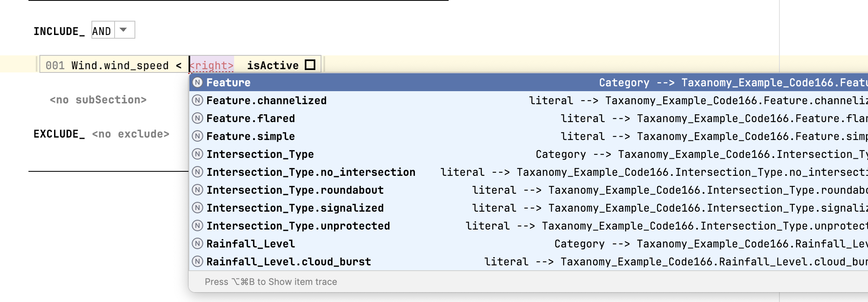Pick Intersection_Type.no_intersection from suggestions
The width and height of the screenshot is (868, 302).
310,172
